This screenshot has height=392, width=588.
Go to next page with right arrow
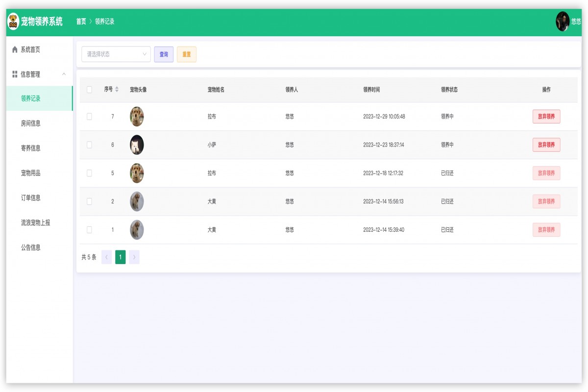pos(134,257)
